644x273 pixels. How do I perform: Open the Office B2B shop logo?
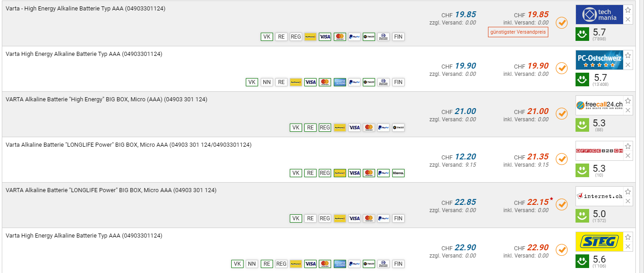coord(599,151)
